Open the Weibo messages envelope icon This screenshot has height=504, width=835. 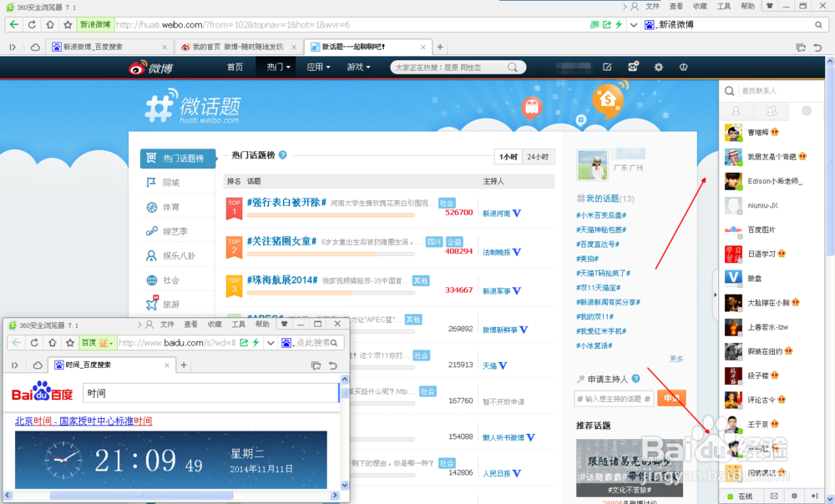[633, 67]
